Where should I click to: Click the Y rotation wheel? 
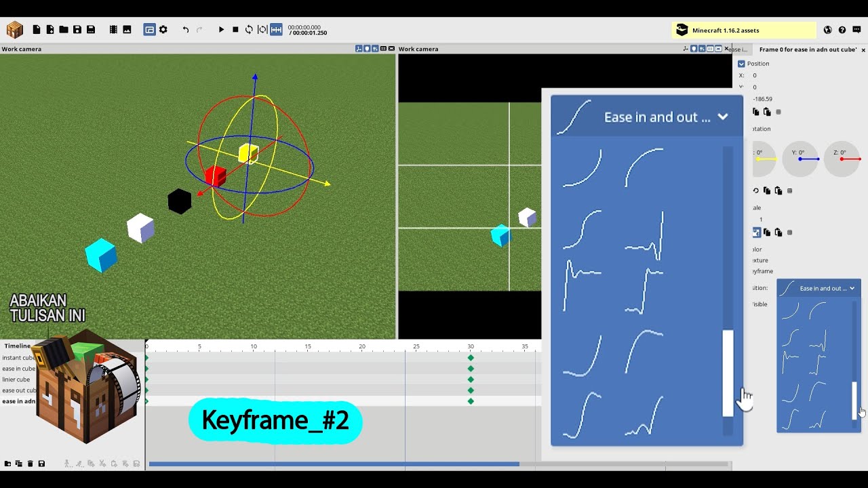coord(800,159)
